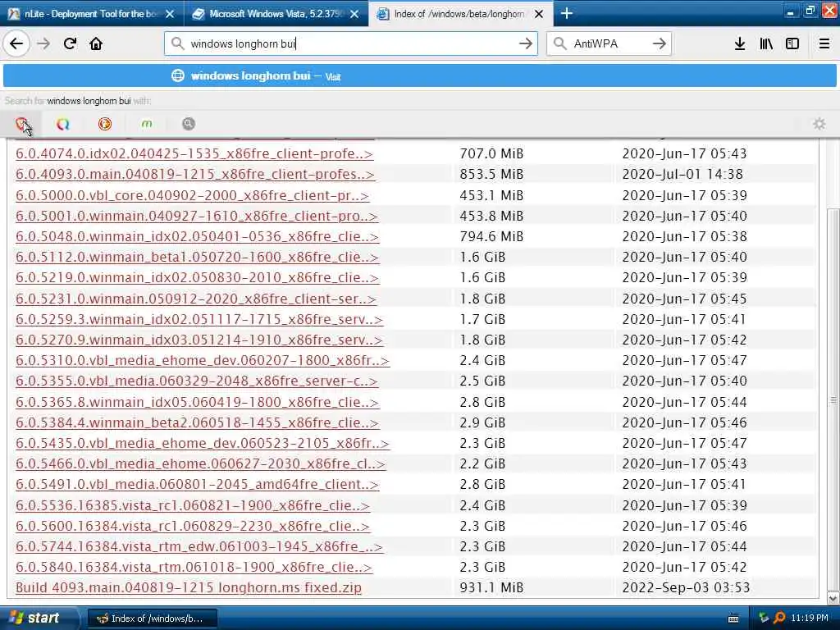Search with the multicolor ring search engine icon
This screenshot has width=840, height=630.
tap(62, 124)
